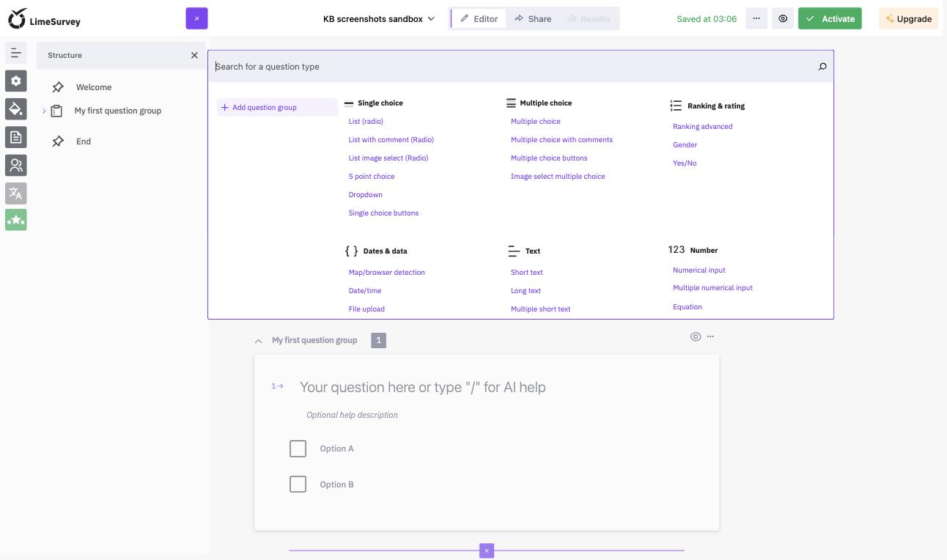Choose List image select (Radio) type
The width and height of the screenshot is (947, 560).
point(388,158)
